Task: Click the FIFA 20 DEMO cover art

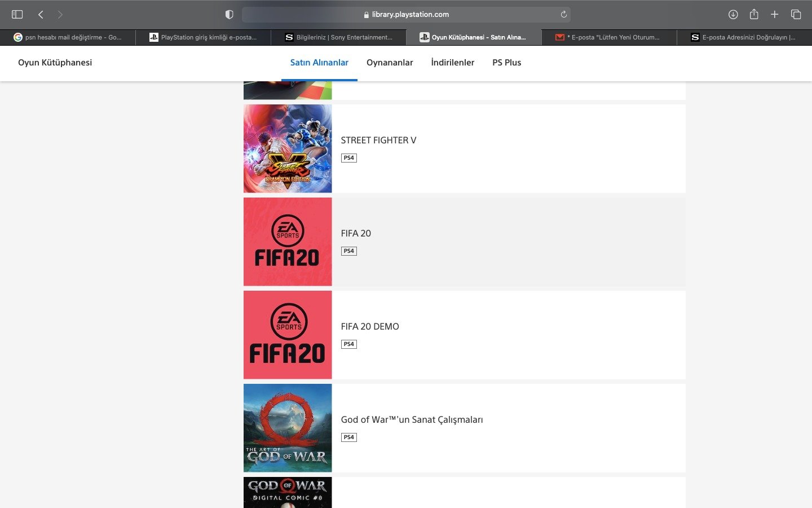Action: [288, 335]
